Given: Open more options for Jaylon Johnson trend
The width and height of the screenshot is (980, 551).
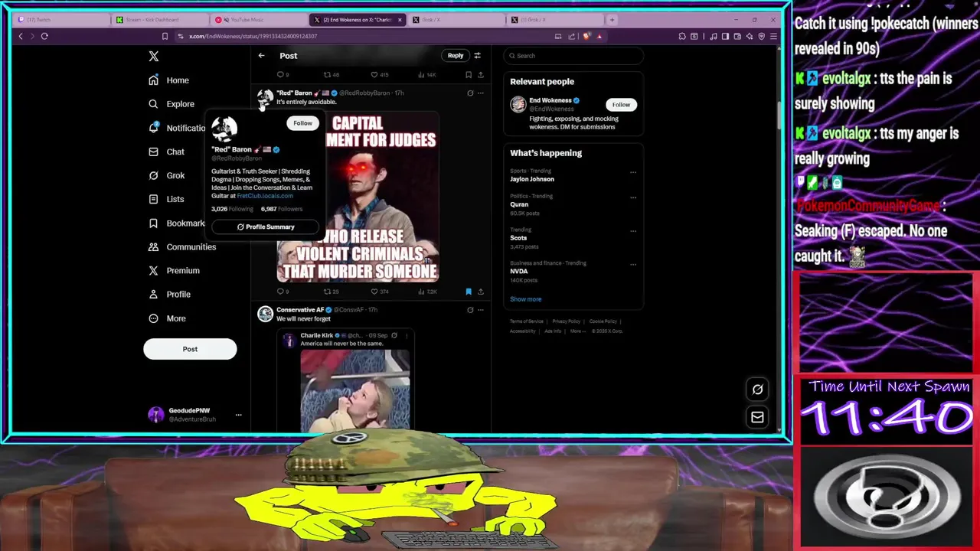Looking at the screenshot, I should tap(633, 172).
